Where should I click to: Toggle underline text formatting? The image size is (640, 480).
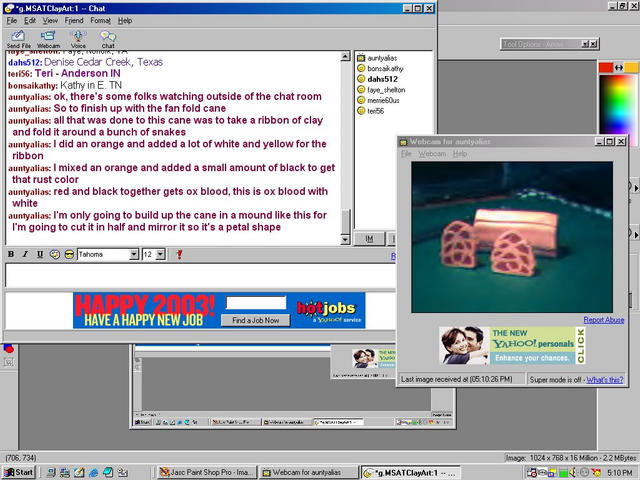click(x=40, y=254)
